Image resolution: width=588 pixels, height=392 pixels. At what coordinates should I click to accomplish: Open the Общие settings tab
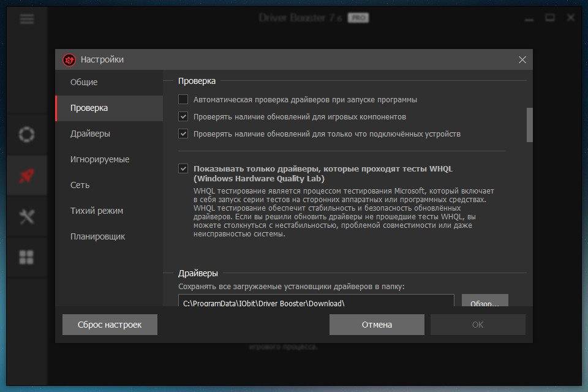[84, 82]
